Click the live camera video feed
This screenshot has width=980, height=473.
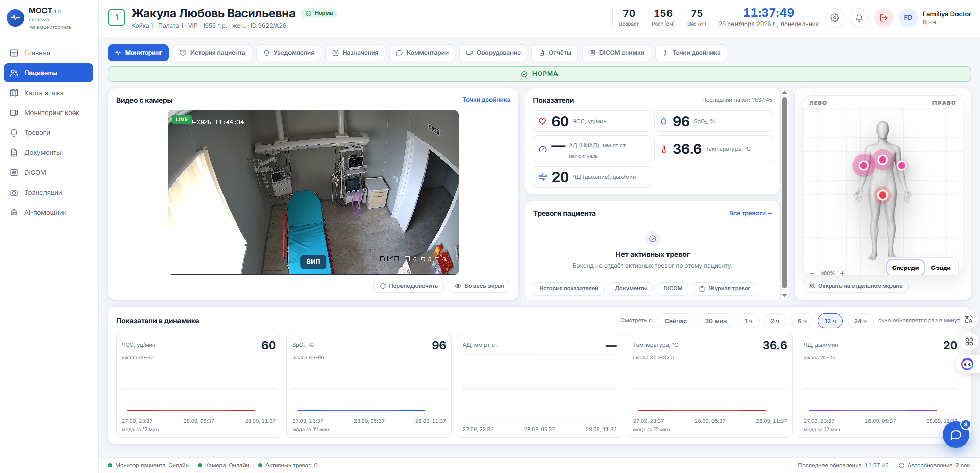click(x=313, y=192)
